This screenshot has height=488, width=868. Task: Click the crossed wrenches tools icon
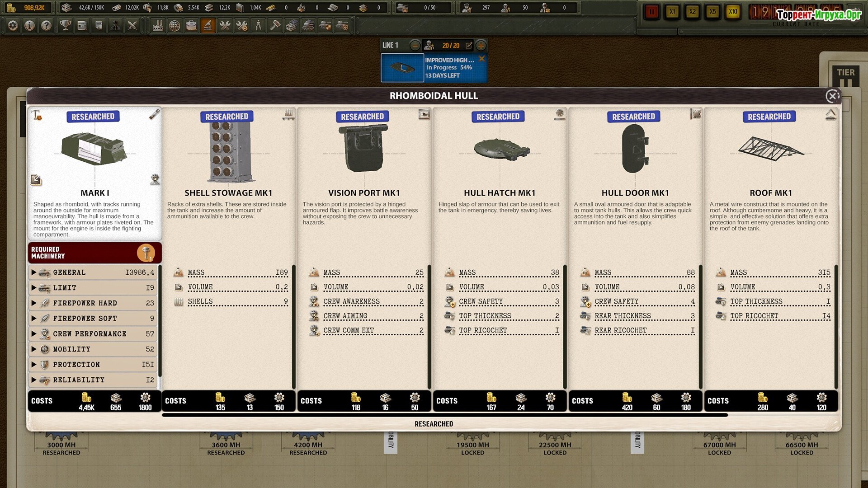(225, 26)
